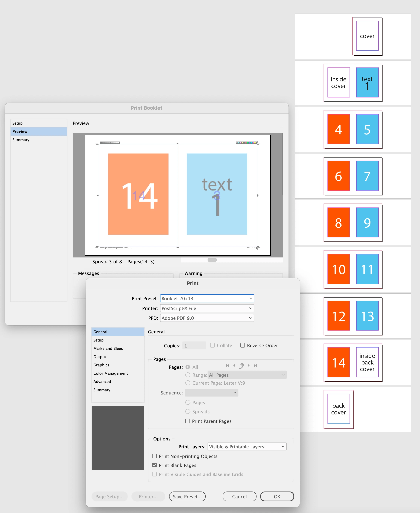Click the first page navigation icon
420x513 pixels.
(x=227, y=366)
